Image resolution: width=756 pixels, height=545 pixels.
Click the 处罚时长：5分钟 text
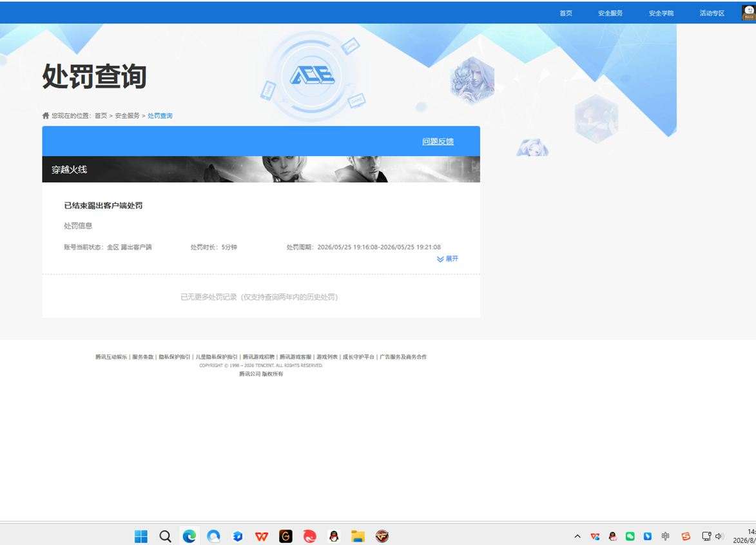(213, 247)
